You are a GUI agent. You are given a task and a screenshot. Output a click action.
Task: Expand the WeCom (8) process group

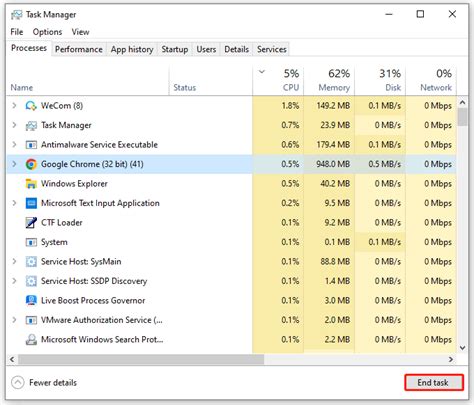point(14,106)
